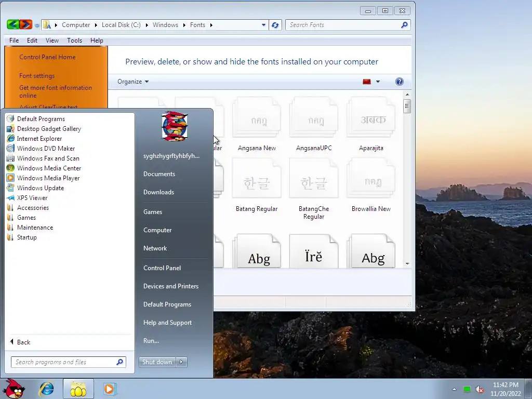Expand the arrow after Windows breadcrumb

pyautogui.click(x=184, y=25)
